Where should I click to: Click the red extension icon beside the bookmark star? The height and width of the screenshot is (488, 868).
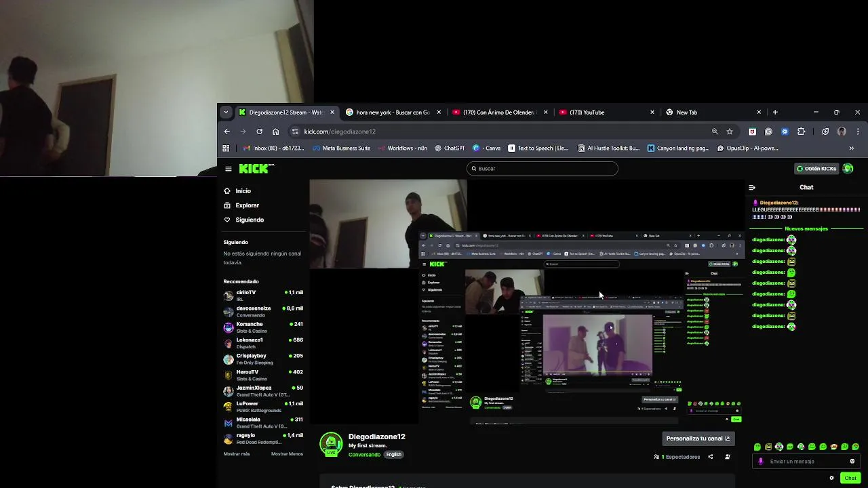pyautogui.click(x=752, y=131)
